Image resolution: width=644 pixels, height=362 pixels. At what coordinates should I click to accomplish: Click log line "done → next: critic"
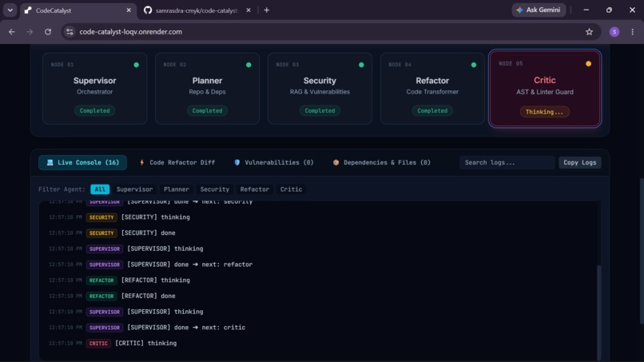click(x=186, y=328)
